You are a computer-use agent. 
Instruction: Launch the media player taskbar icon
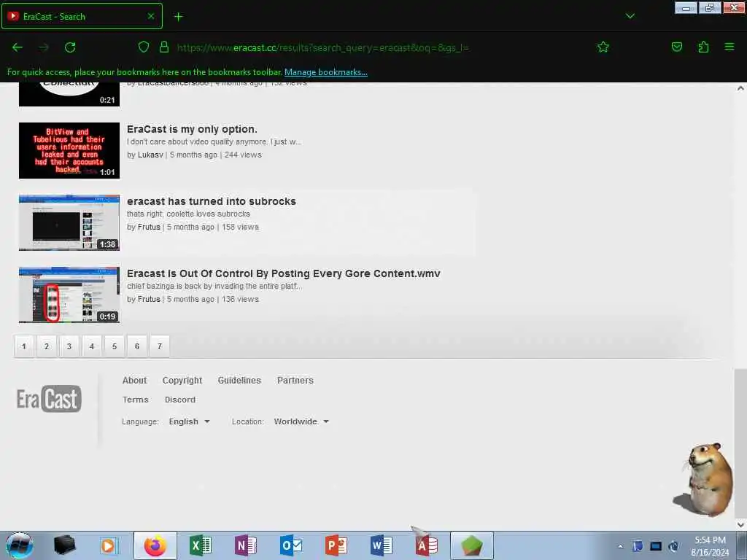(x=108, y=545)
